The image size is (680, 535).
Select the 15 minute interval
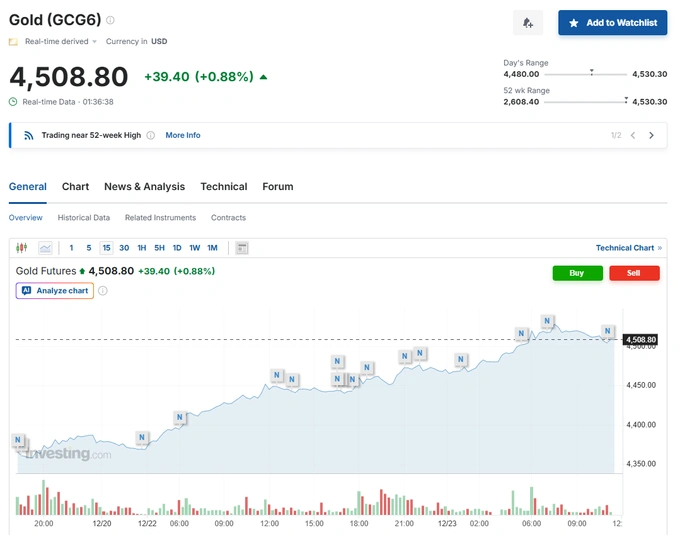click(x=106, y=248)
